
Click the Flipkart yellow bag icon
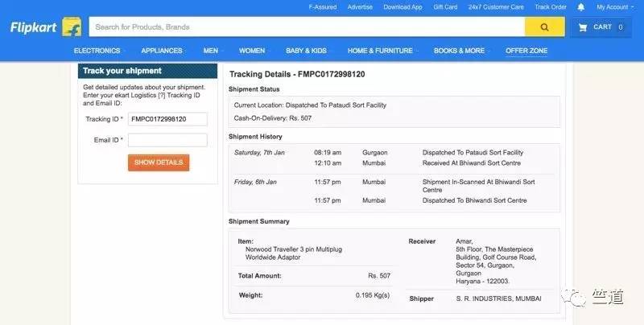pos(72,27)
